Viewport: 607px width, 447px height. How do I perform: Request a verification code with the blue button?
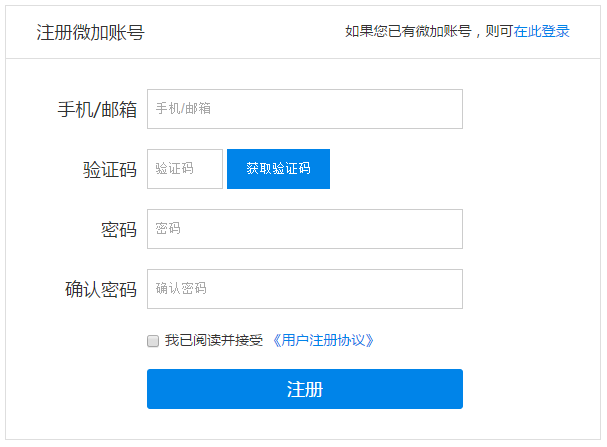[x=278, y=169]
